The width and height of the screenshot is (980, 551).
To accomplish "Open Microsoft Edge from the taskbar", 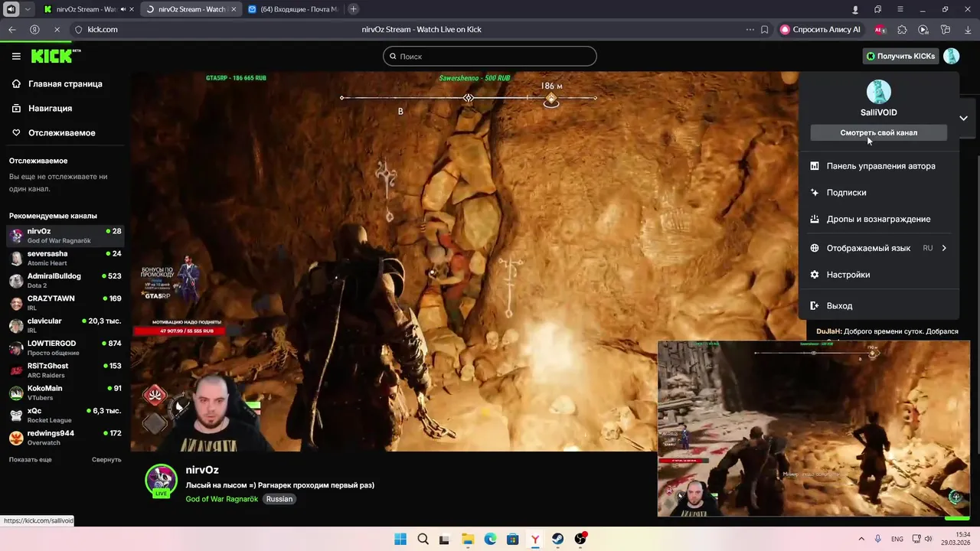I will click(490, 539).
